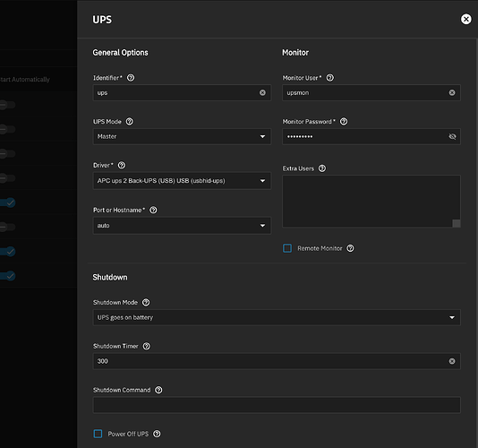Screen dimensions: 478x448
Task: Toggle Monitor Password visibility
Action: 452,136
